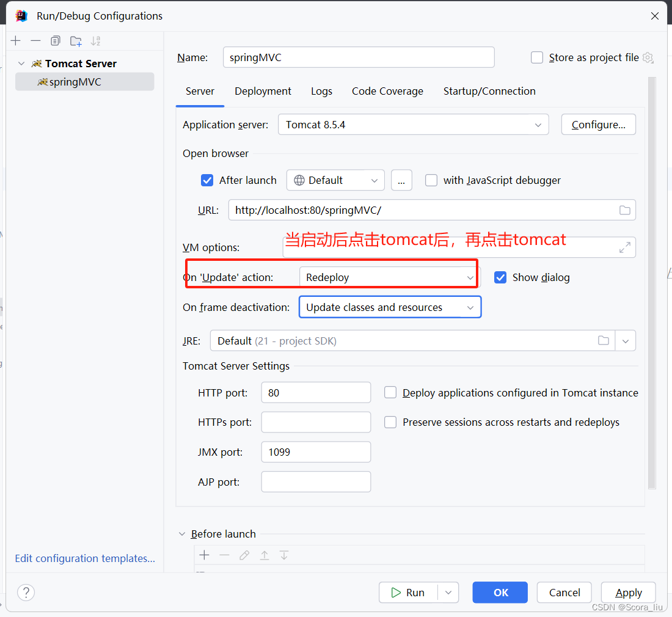Expand the VM options field
The width and height of the screenshot is (672, 617).
pos(625,247)
